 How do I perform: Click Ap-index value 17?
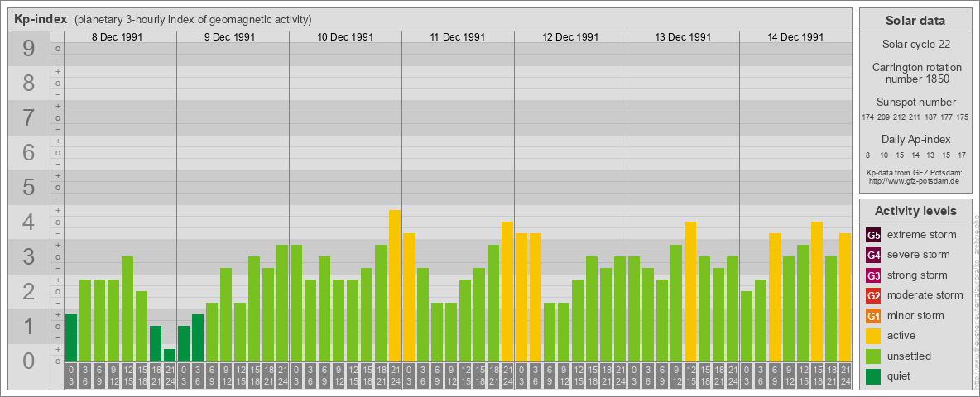click(x=961, y=155)
